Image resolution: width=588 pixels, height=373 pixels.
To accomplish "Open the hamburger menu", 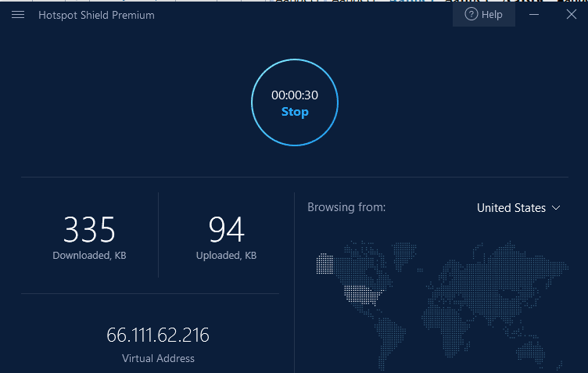I will click(18, 15).
